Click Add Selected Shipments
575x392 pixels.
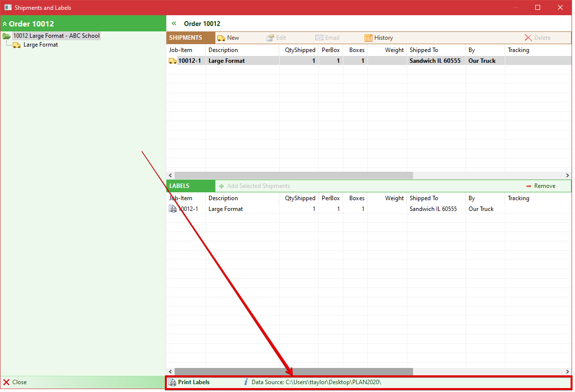255,185
